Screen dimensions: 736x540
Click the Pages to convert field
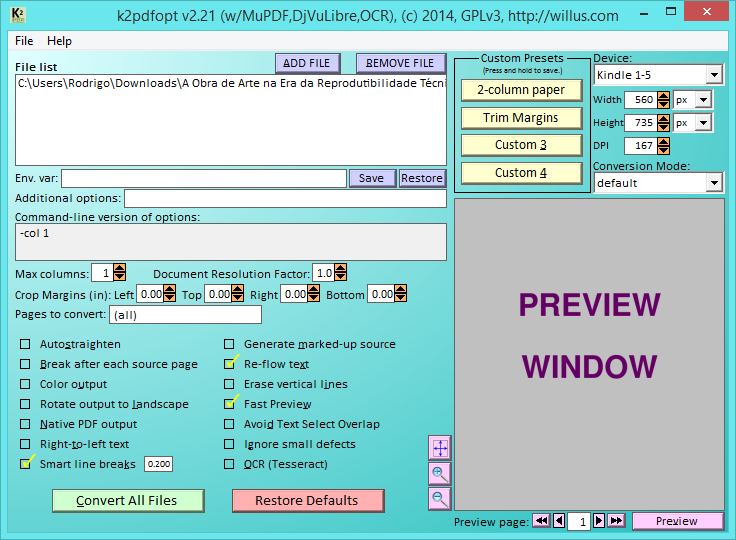(185, 315)
